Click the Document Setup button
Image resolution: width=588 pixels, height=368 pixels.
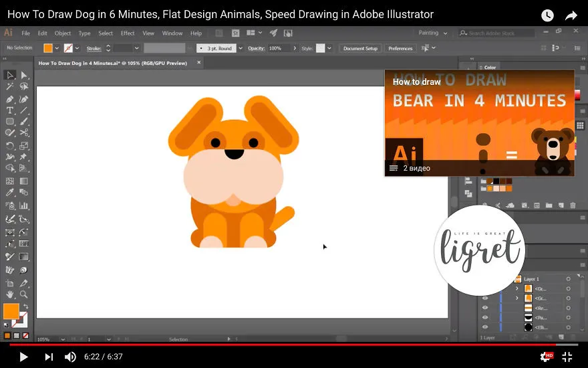point(360,48)
